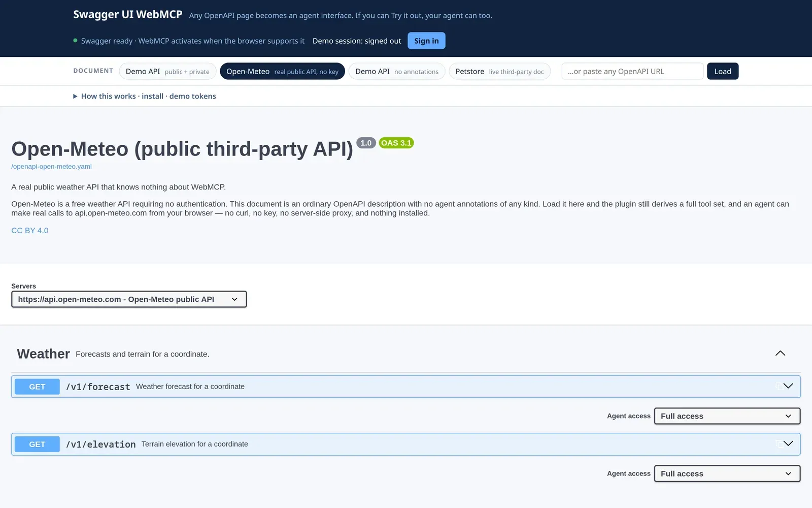Focus the paste OpenAPI URL field

(x=632, y=71)
